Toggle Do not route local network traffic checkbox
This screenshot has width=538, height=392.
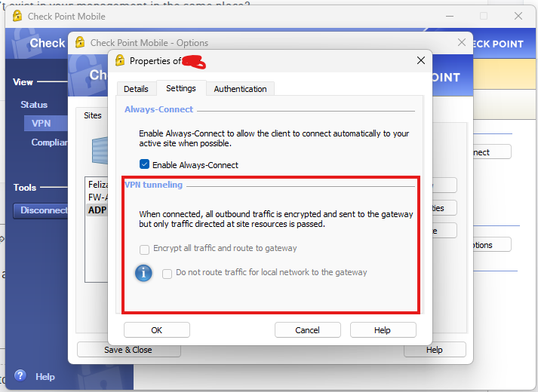(167, 274)
